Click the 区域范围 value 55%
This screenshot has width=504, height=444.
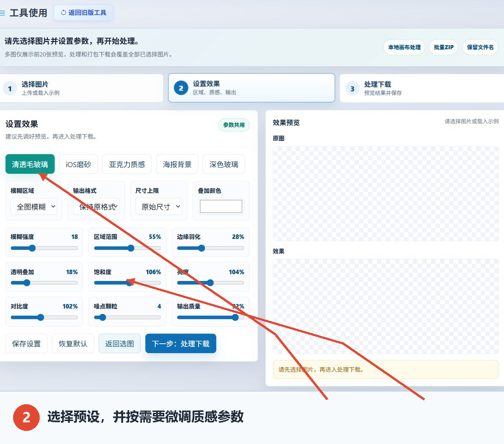click(155, 237)
